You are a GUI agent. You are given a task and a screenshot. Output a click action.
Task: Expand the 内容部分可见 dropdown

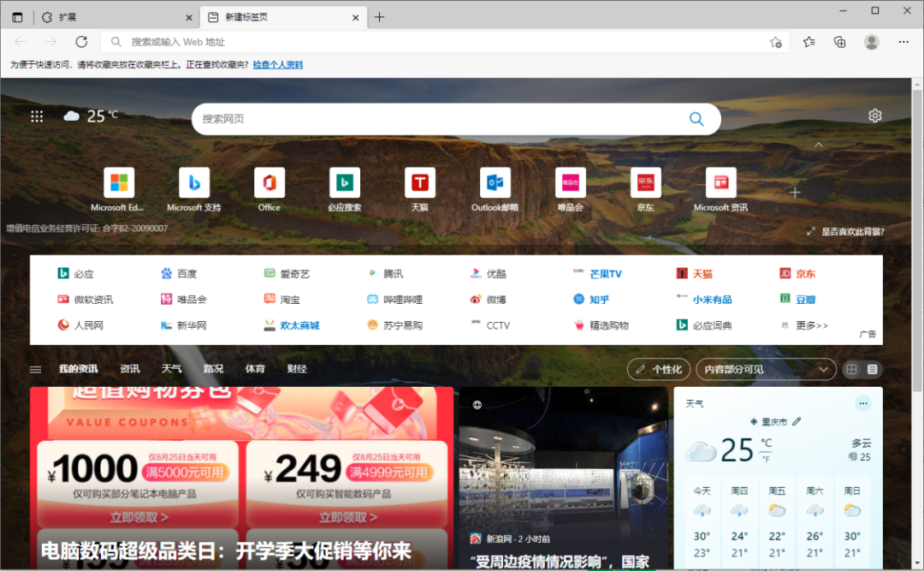(x=766, y=369)
